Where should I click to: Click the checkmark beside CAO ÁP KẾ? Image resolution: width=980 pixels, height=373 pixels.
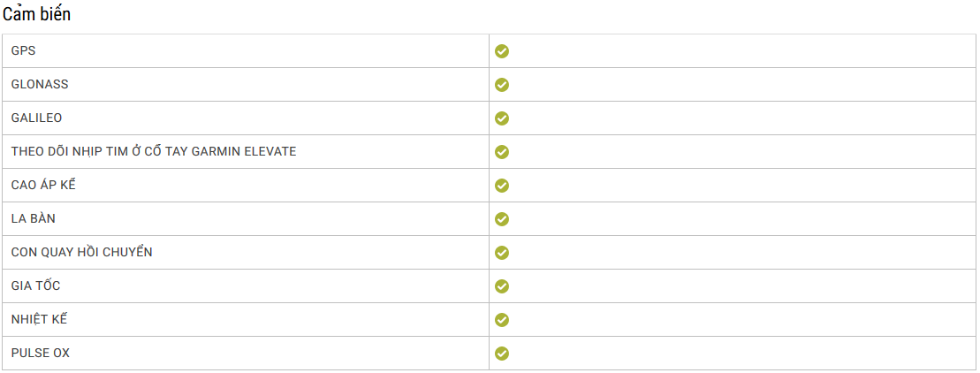[x=501, y=186]
